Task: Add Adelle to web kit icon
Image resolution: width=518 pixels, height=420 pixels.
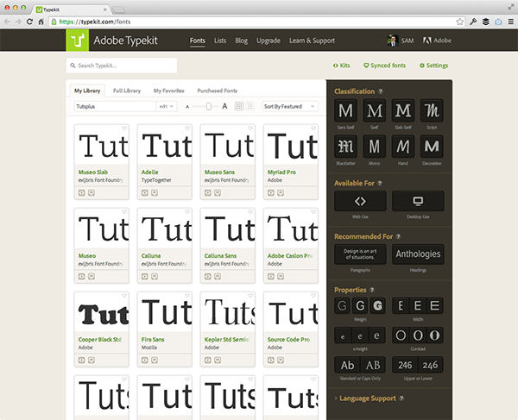Action: tap(145, 192)
